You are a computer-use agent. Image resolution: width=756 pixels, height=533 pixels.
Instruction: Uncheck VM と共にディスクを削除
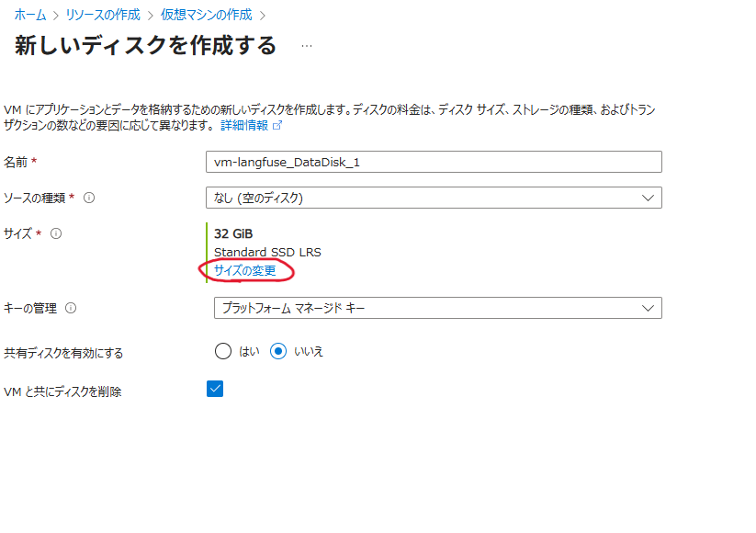214,389
